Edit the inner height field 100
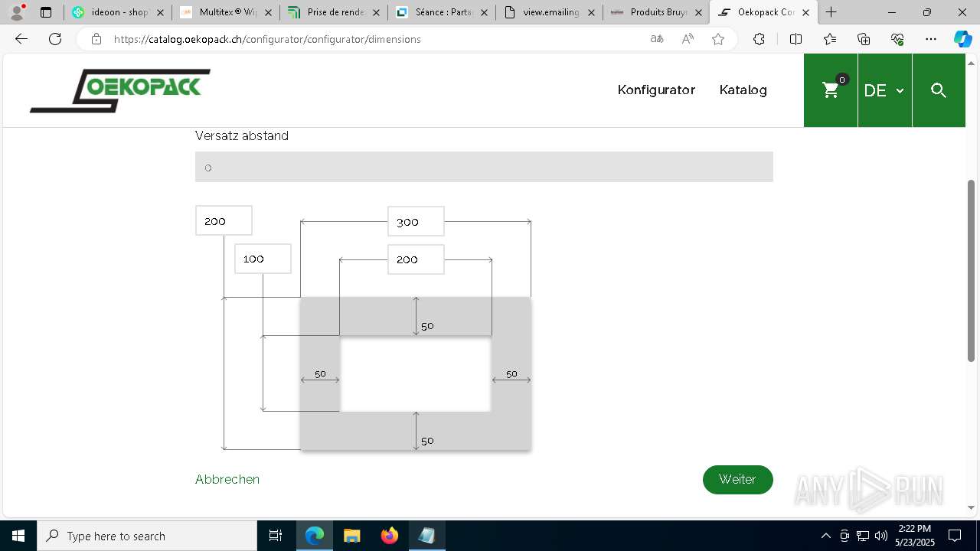The width and height of the screenshot is (980, 551). tap(263, 259)
